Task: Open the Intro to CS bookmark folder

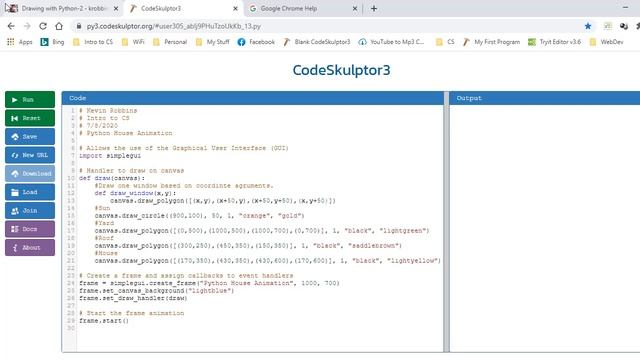Action: point(93,42)
